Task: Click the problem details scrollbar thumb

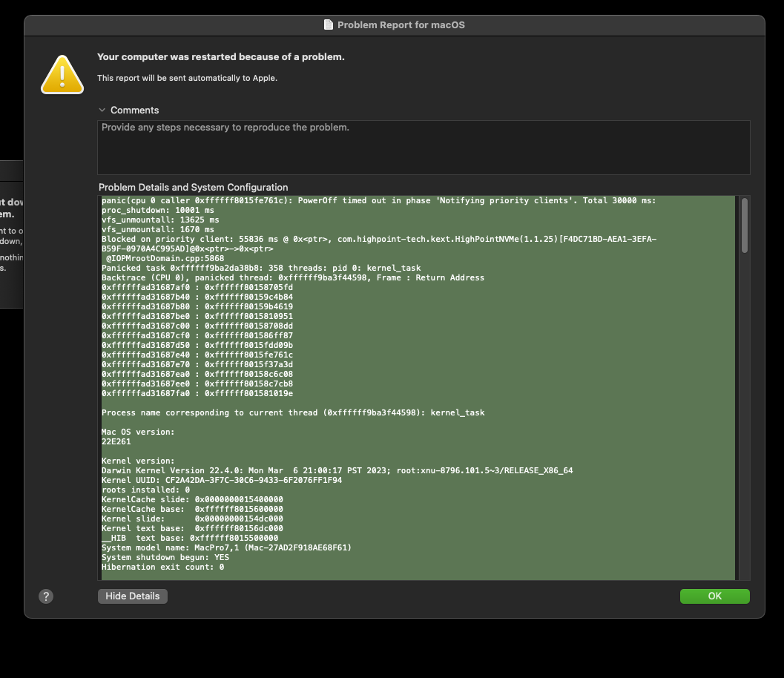Action: (x=745, y=226)
